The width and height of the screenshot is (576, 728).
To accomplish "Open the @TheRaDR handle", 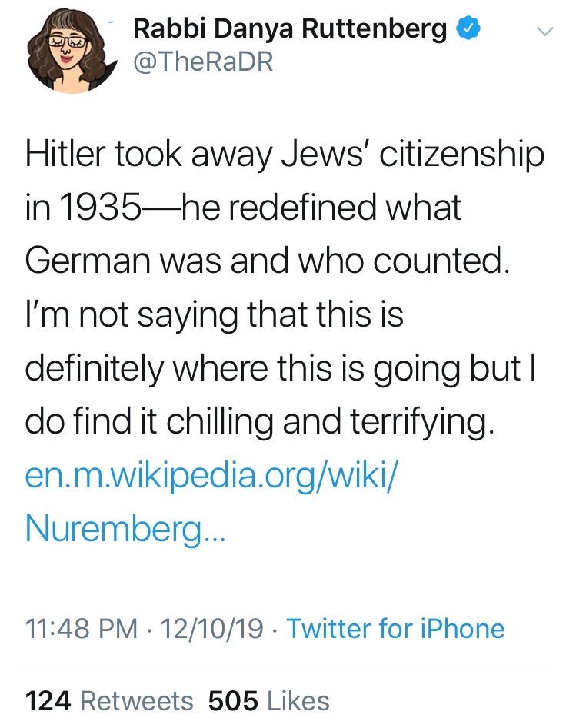I will point(203,61).
